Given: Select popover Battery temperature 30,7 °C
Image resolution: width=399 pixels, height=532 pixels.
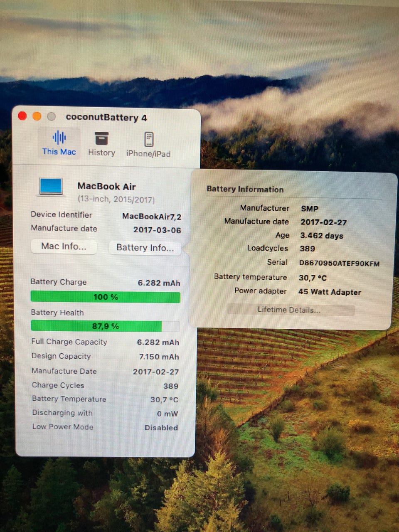Looking at the screenshot, I should point(313,278).
